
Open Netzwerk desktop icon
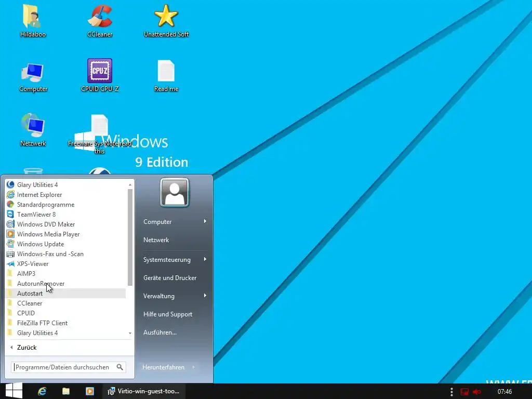pyautogui.click(x=33, y=130)
